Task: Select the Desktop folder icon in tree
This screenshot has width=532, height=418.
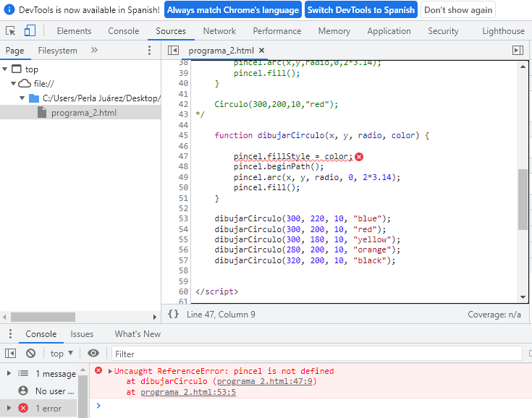Action: point(34,98)
